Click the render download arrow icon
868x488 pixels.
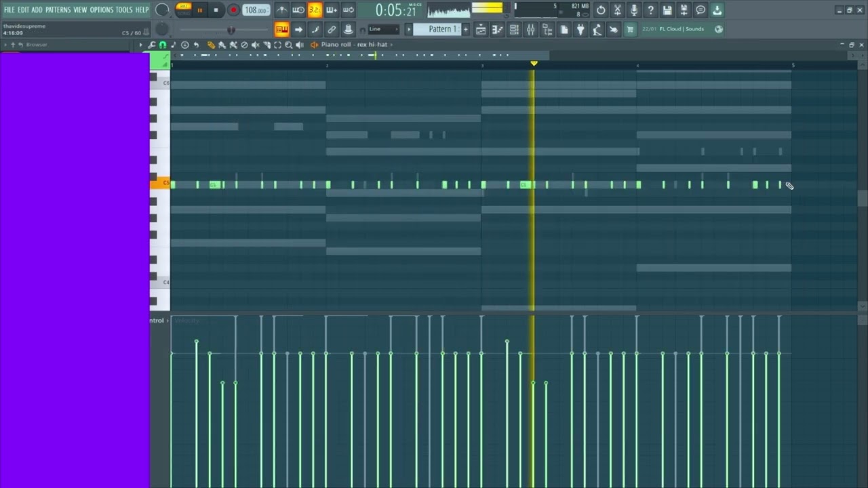click(x=717, y=10)
